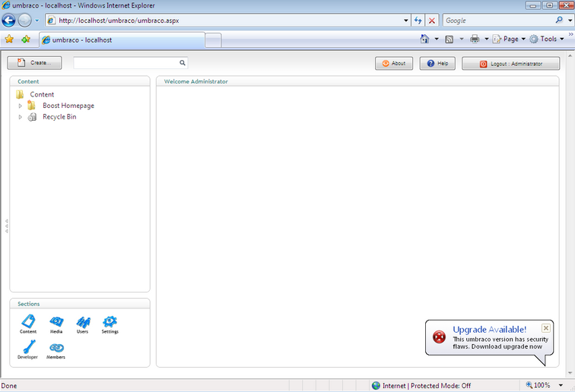The image size is (575, 392).
Task: Click the Upgrade Available! link
Action: 490,330
